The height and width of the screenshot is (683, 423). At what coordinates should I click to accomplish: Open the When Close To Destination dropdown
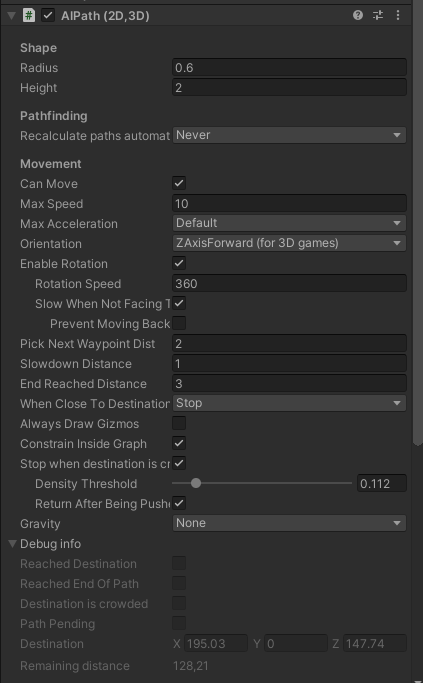click(289, 403)
